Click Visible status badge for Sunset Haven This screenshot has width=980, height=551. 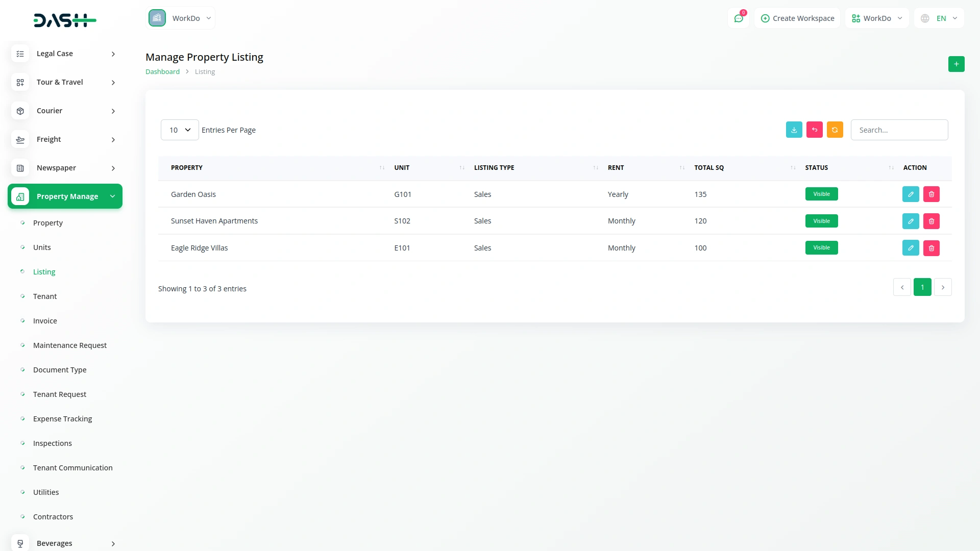click(x=821, y=221)
